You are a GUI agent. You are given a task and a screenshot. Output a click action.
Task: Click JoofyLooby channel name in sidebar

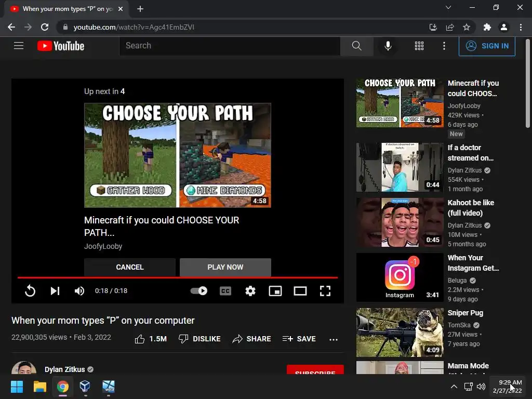tap(464, 106)
